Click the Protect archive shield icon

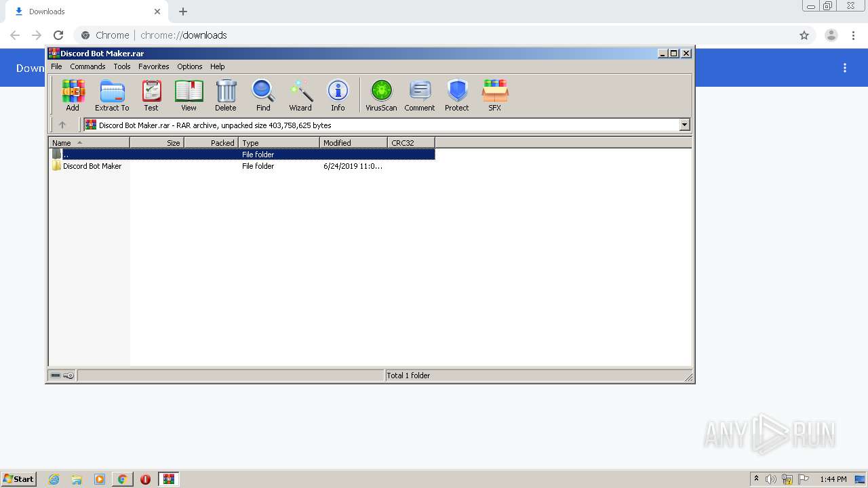457,95
